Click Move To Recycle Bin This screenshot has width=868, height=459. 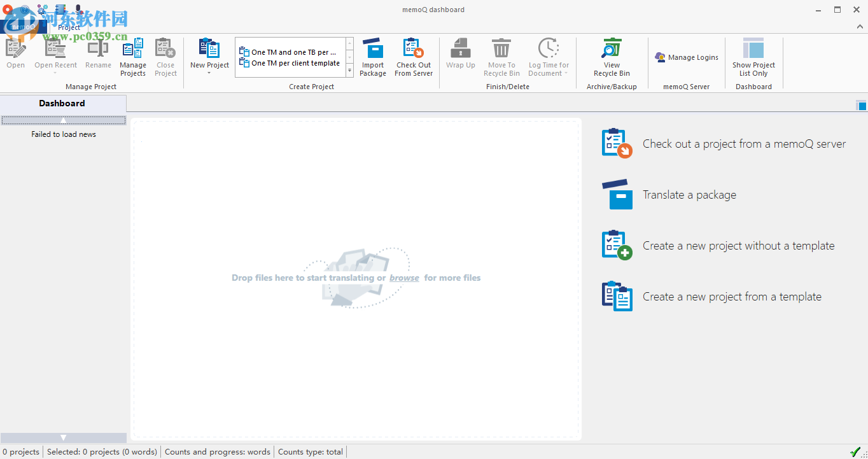501,57
